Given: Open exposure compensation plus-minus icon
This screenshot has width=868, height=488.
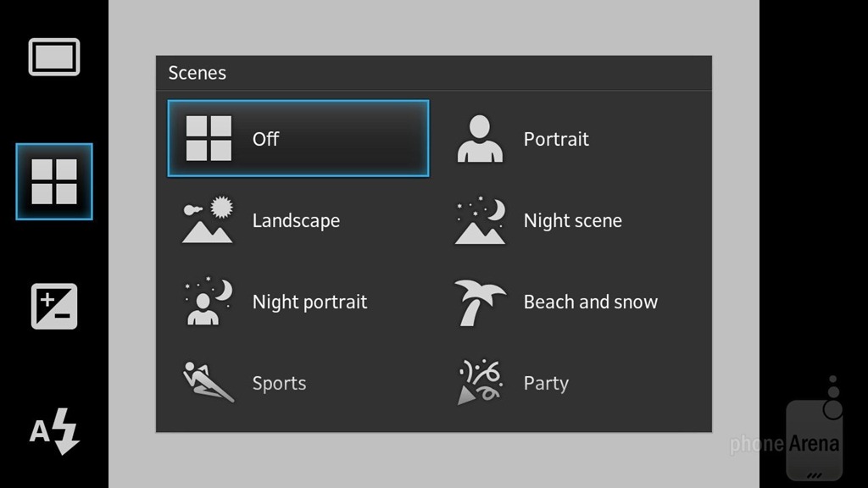Looking at the screenshot, I should click(x=54, y=307).
